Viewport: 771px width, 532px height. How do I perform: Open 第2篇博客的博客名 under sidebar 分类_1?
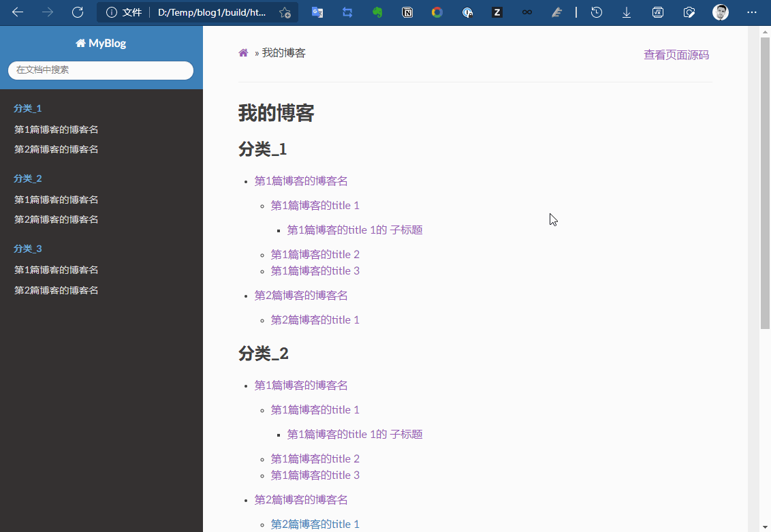56,149
